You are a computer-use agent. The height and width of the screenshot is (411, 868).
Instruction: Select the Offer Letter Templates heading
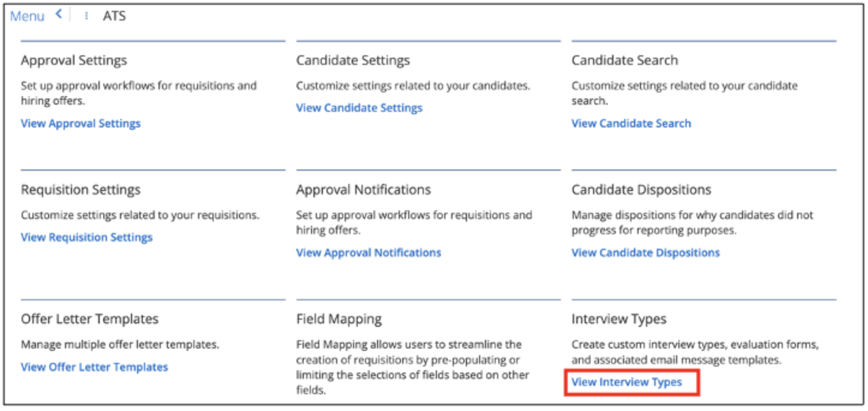[x=89, y=319]
